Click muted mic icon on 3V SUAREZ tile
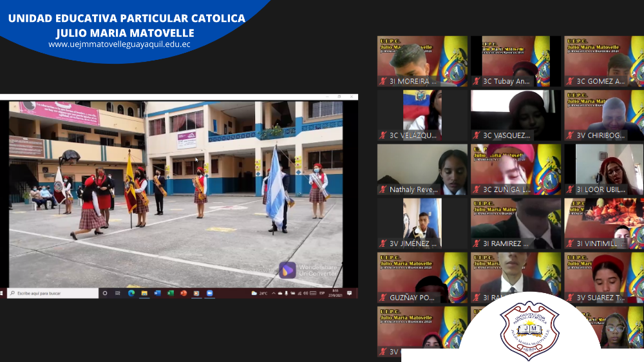The image size is (644, 362). coord(570,298)
